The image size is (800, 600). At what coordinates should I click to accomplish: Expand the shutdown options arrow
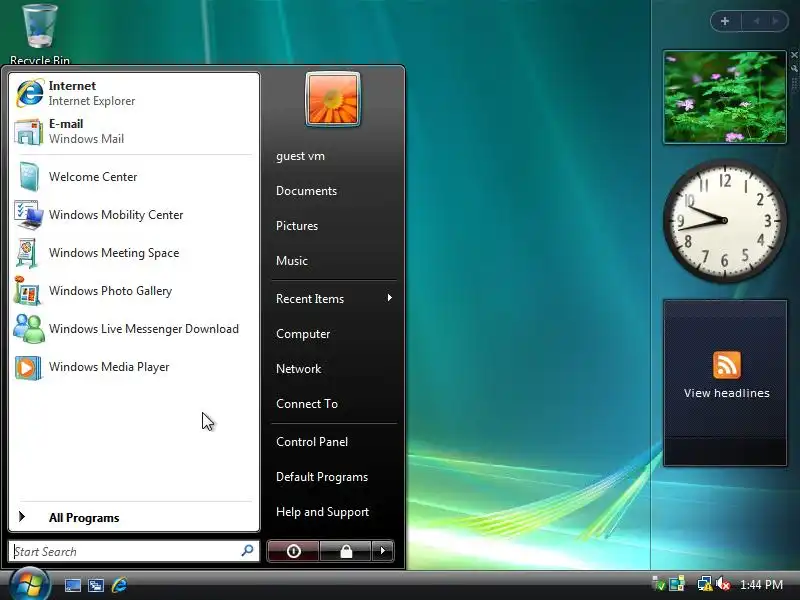pyautogui.click(x=383, y=551)
